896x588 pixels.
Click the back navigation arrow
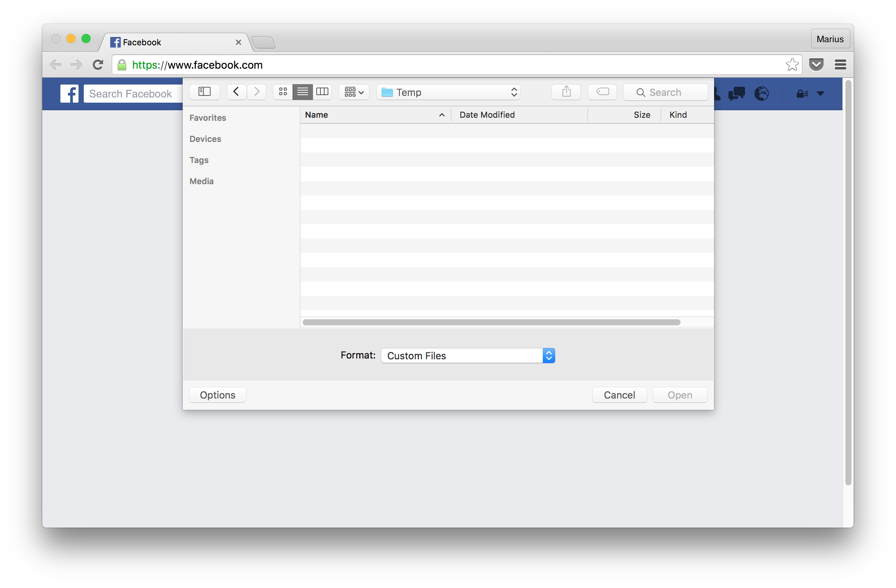coord(234,92)
